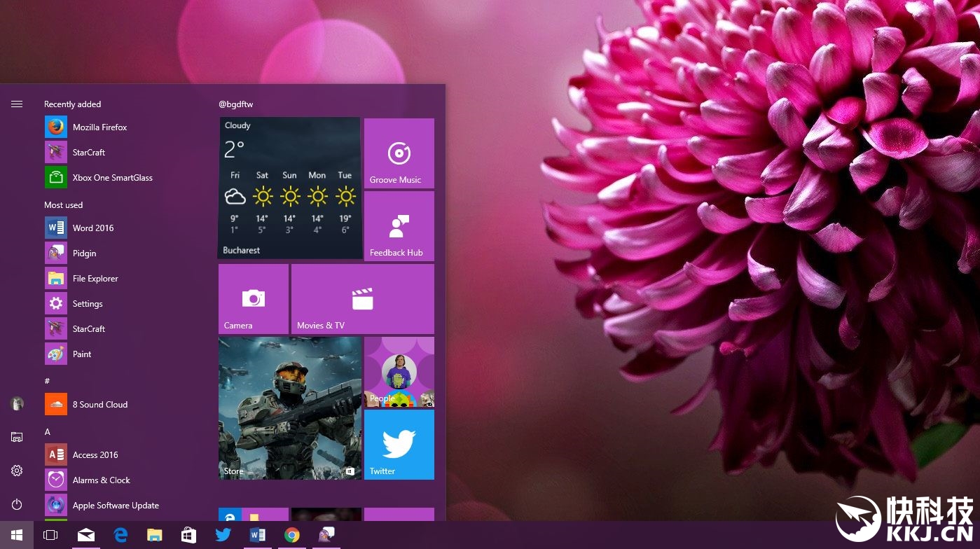Screen dimensions: 980x549
Task: Open Alarms & Clock app
Action: [x=101, y=480]
